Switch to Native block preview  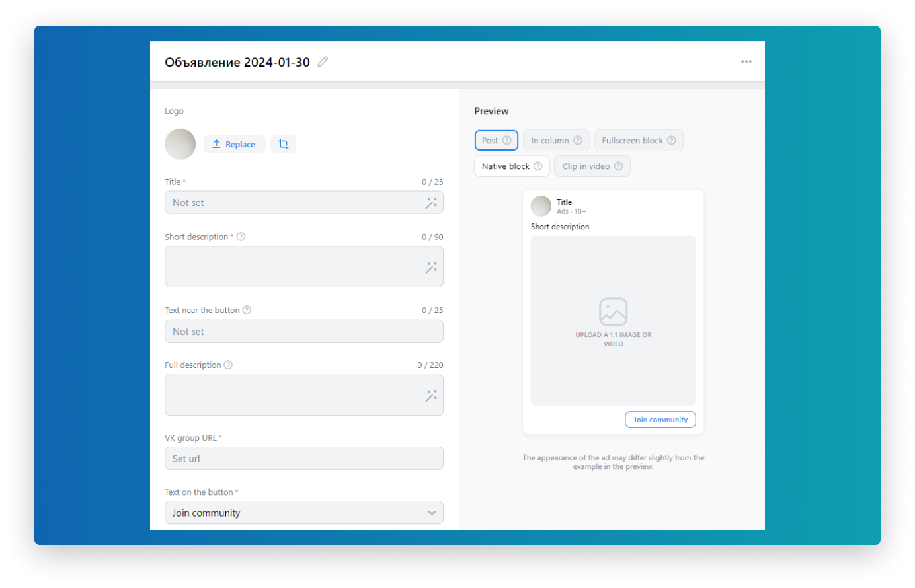505,166
